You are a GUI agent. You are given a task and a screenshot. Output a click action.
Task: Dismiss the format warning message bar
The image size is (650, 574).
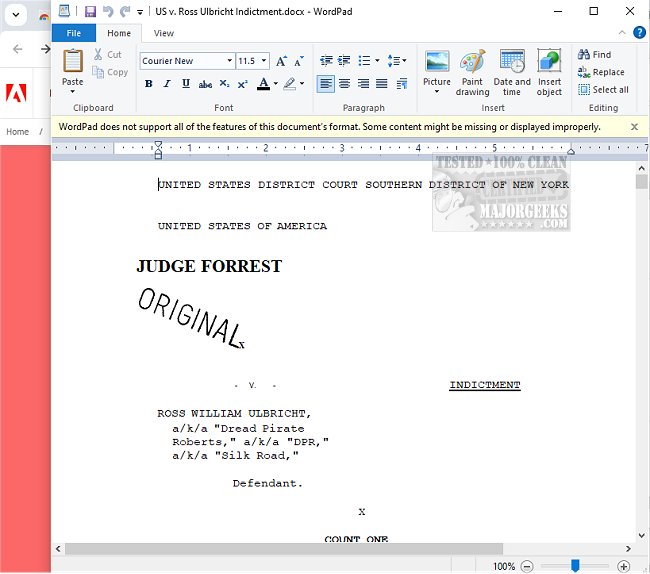click(x=634, y=127)
